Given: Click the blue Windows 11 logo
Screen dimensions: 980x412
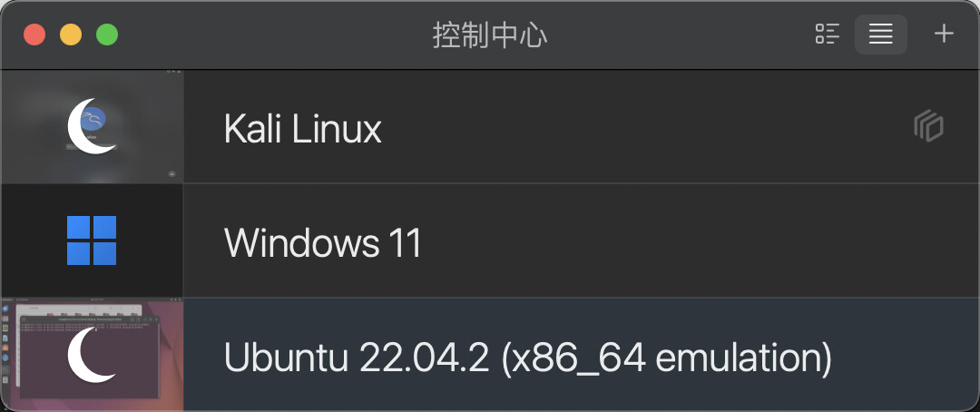Looking at the screenshot, I should click(92, 240).
